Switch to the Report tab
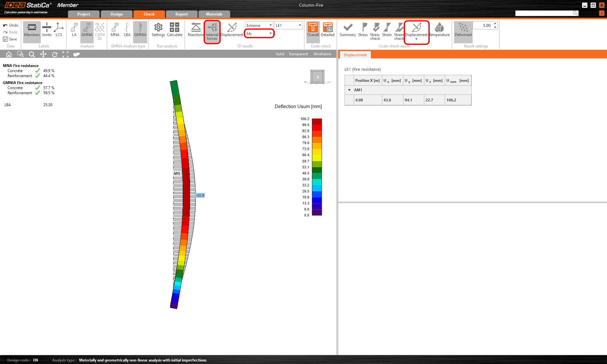The width and height of the screenshot is (607, 364). point(181,14)
